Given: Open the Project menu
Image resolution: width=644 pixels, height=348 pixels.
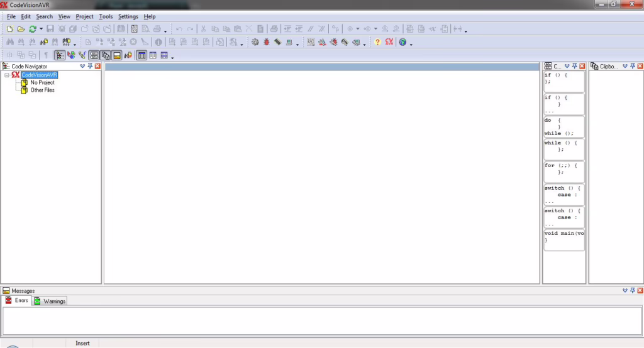Looking at the screenshot, I should pos(84,16).
